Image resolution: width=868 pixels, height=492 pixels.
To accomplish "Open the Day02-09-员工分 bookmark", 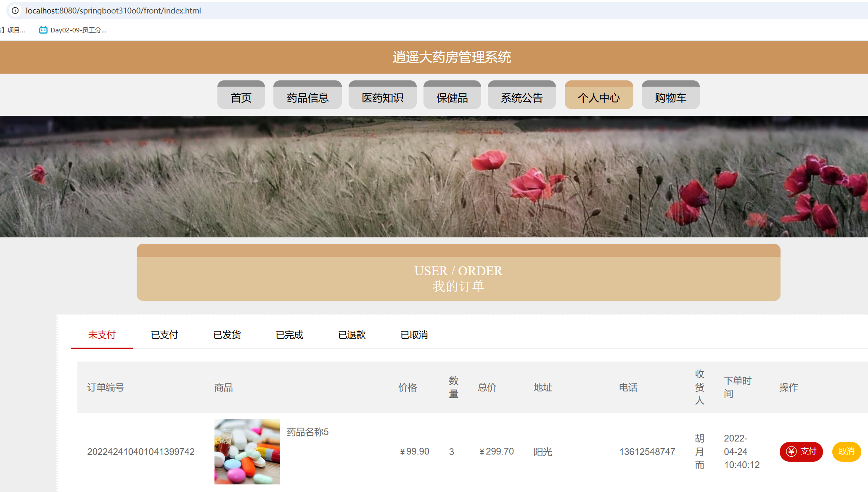I will (71, 30).
